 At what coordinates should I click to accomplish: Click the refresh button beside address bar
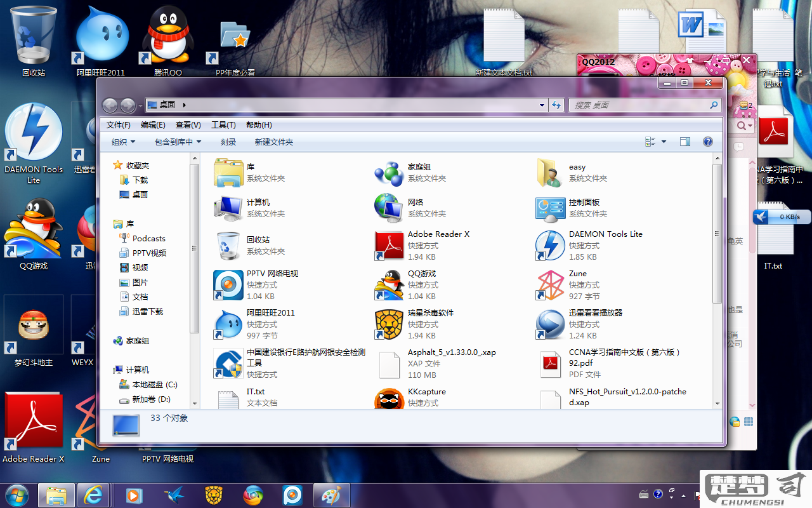click(556, 105)
